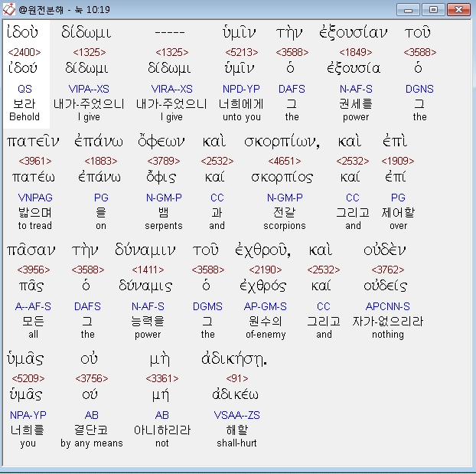Click the parsing code VSAA--ZS
The height and width of the screenshot is (474, 476).
click(236, 415)
